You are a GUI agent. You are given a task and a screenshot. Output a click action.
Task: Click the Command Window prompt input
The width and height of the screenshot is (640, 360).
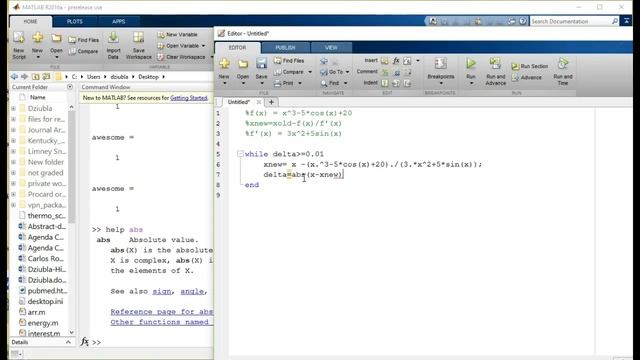155,342
